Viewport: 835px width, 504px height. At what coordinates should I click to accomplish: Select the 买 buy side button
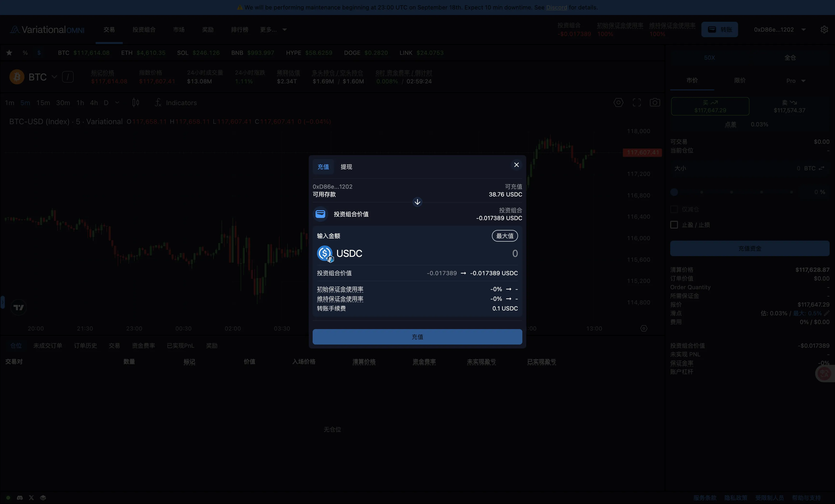[710, 106]
